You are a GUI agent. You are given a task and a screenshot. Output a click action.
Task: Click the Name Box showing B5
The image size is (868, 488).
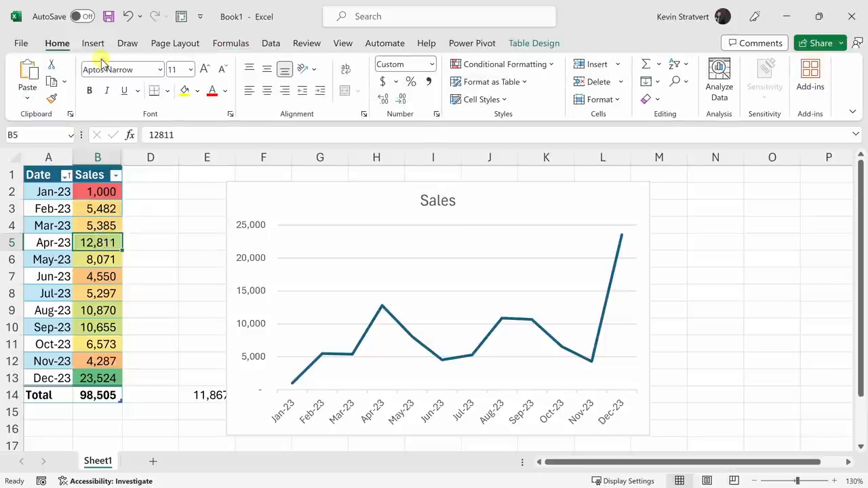(x=37, y=135)
